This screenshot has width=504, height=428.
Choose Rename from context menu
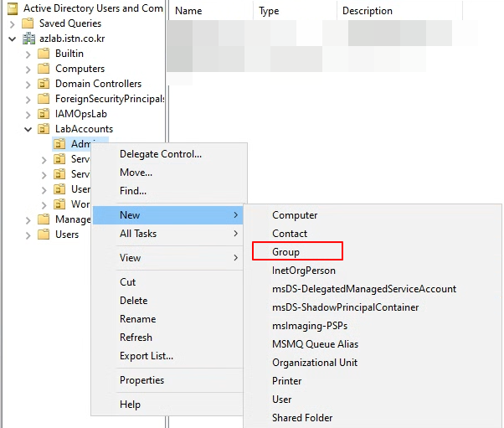pyautogui.click(x=167, y=319)
